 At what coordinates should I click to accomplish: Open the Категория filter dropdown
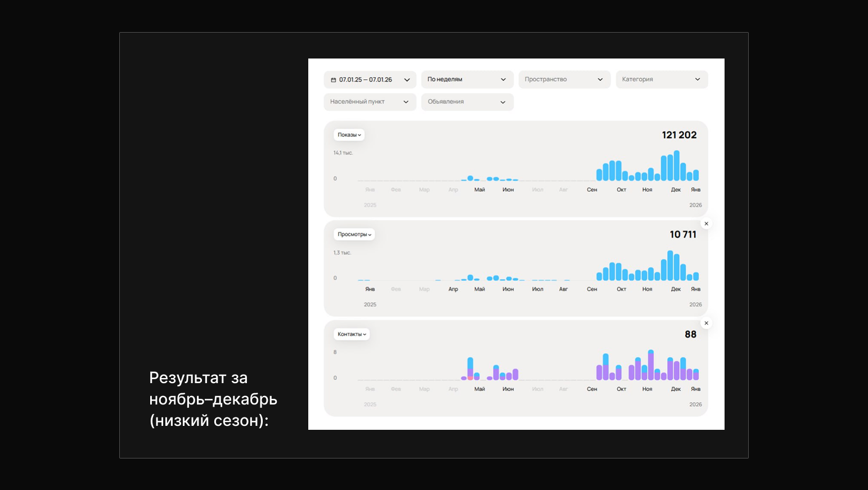point(662,79)
